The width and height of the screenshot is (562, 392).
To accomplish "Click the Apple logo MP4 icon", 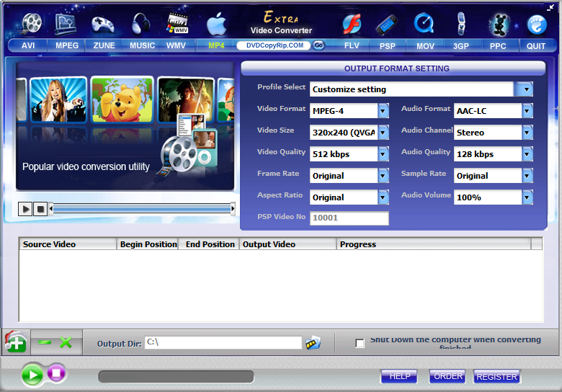I will pyautogui.click(x=217, y=24).
